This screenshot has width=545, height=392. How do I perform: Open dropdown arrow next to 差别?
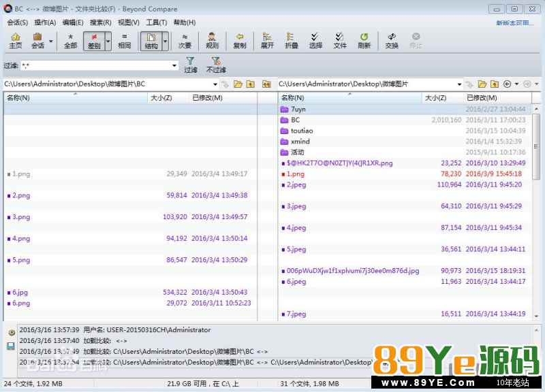point(108,41)
